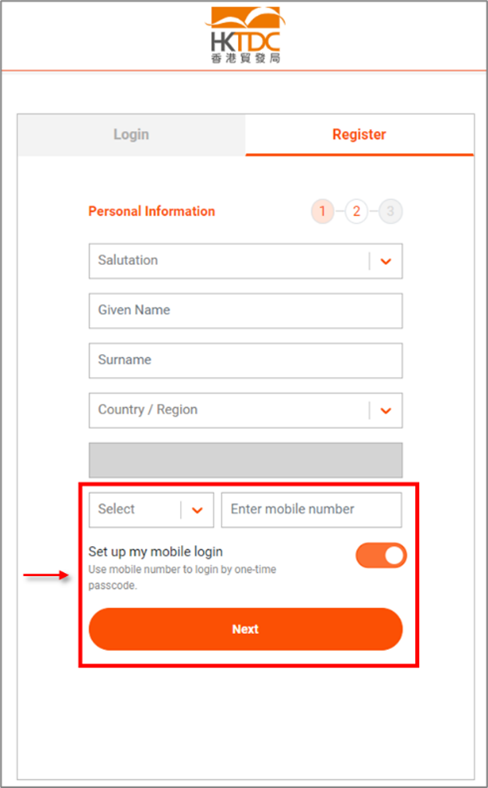The image size is (488, 788).
Task: Open the Country / Region dropdown
Action: click(x=246, y=410)
